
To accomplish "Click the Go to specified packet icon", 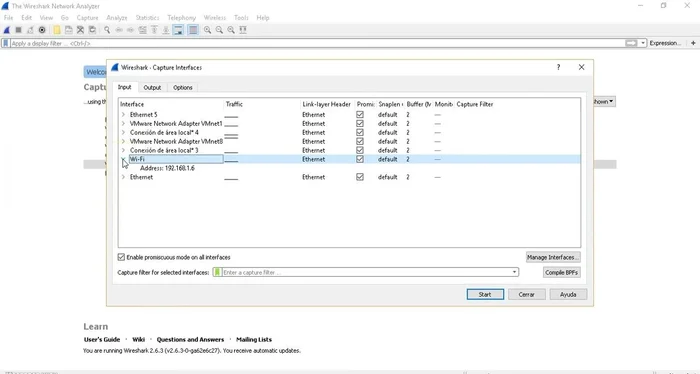I will [142, 30].
